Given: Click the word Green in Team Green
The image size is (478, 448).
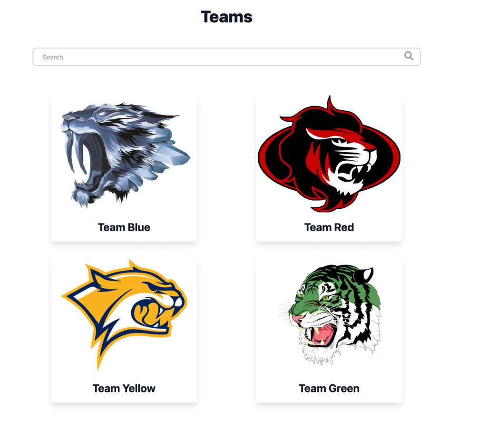Looking at the screenshot, I should (344, 389).
